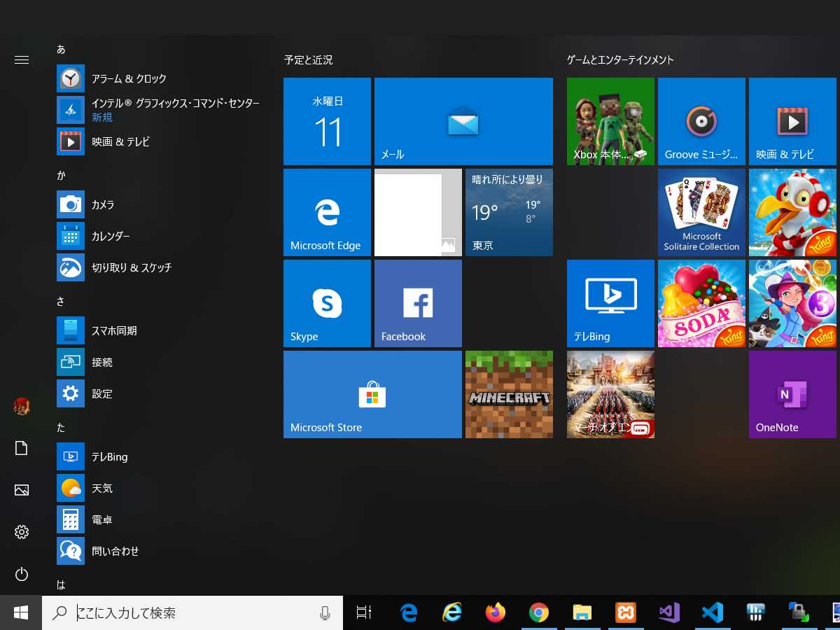Open Settings gear in the Start sidebar

[x=22, y=533]
